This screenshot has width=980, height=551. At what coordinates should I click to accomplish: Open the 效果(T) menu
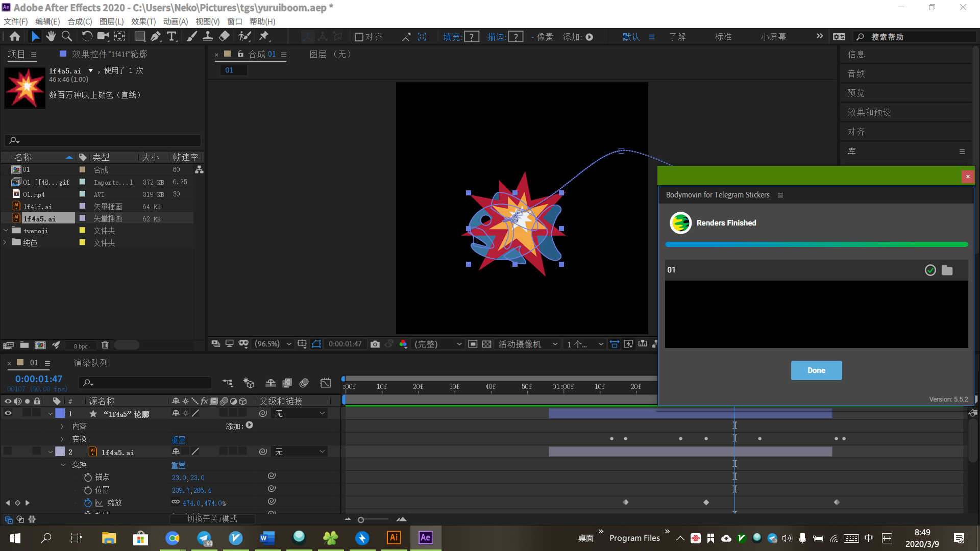click(x=143, y=21)
